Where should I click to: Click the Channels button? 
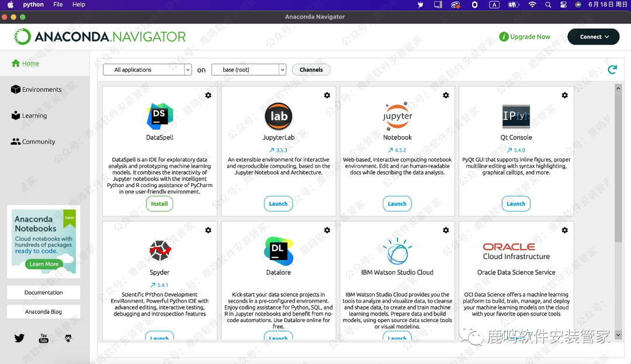pyautogui.click(x=311, y=70)
